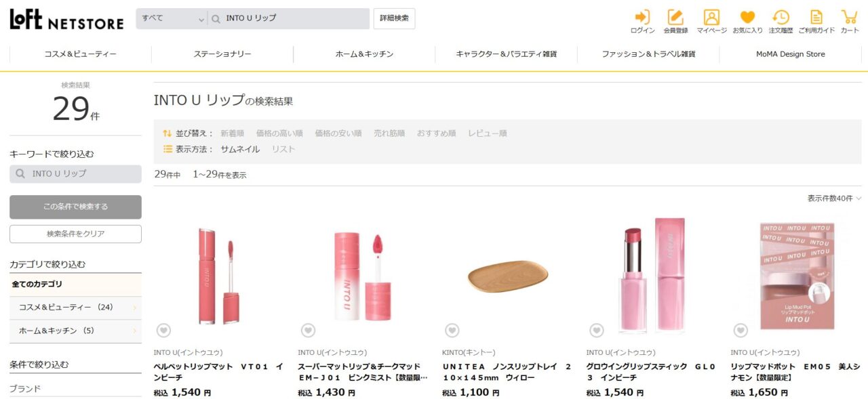The height and width of the screenshot is (399, 868).
Task: Go to マイページ account icon
Action: [711, 22]
